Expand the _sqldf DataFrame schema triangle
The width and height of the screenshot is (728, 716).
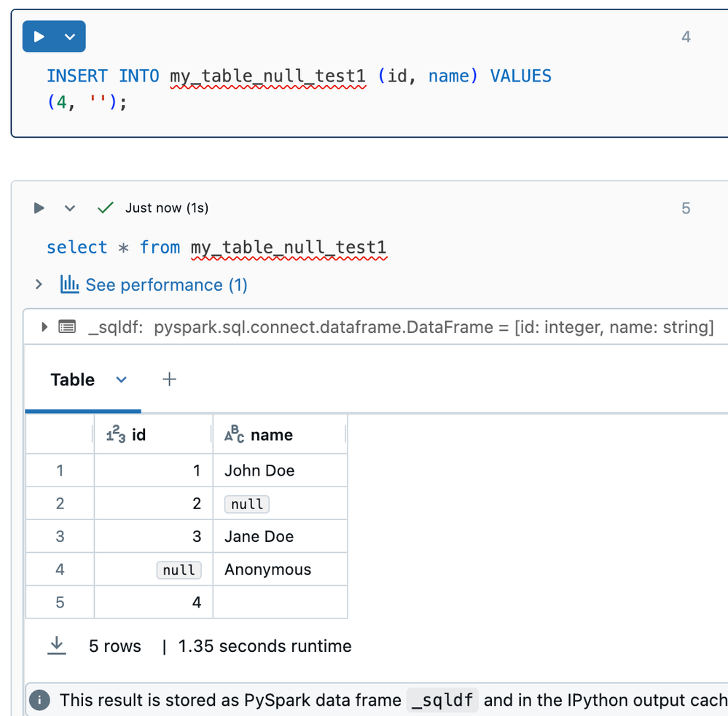pos(45,327)
